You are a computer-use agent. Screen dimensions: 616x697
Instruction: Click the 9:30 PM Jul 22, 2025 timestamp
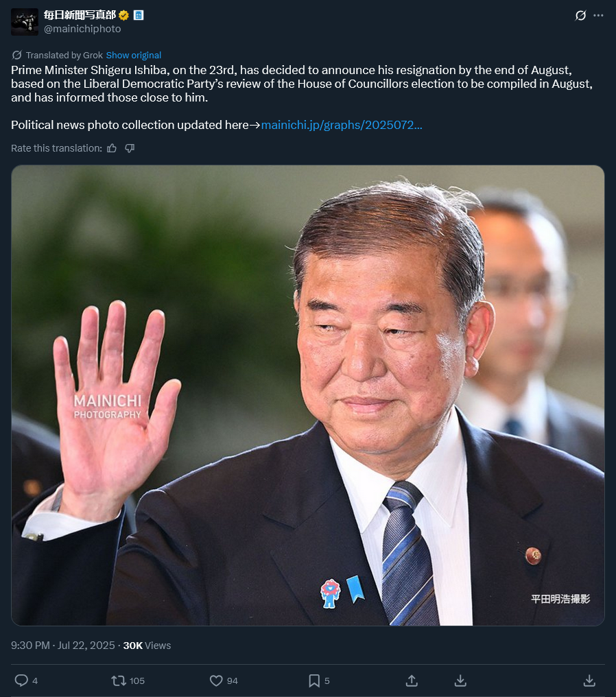click(62, 646)
